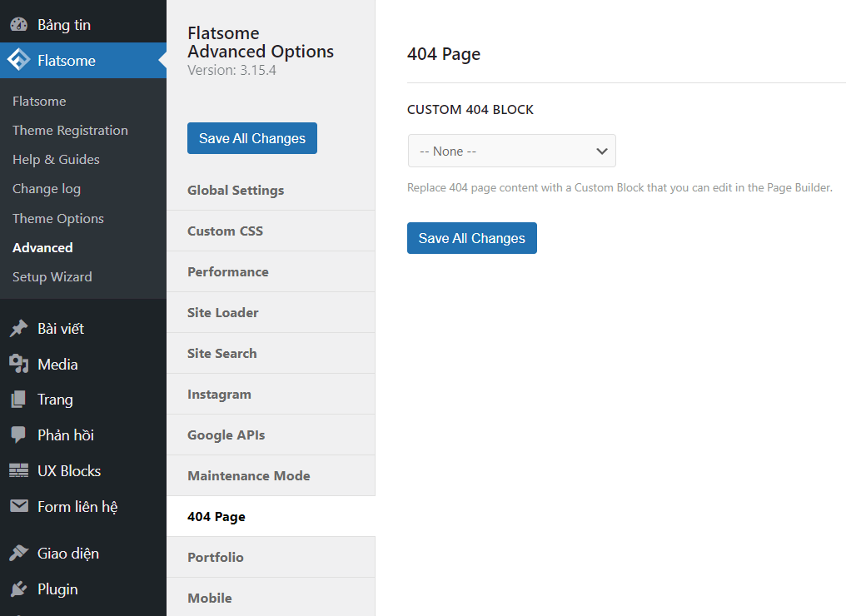Switch to Custom CSS tab
This screenshot has height=616, width=846.
271,231
